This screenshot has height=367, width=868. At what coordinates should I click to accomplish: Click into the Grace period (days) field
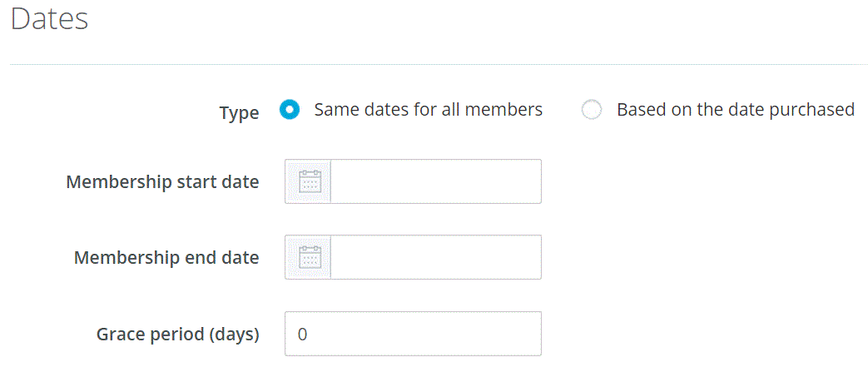[x=413, y=334]
